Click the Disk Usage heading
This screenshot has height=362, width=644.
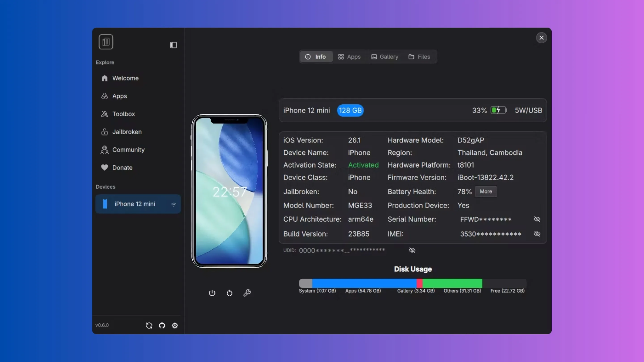coord(413,269)
